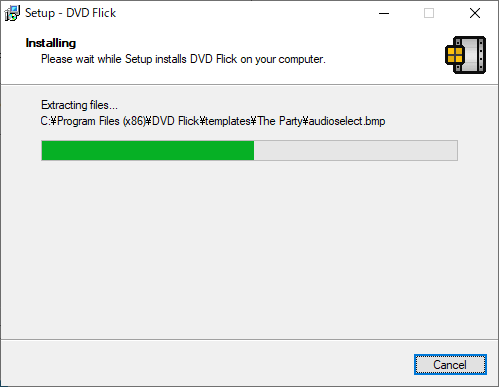
Task: Minimize the Setup window
Action: click(384, 13)
